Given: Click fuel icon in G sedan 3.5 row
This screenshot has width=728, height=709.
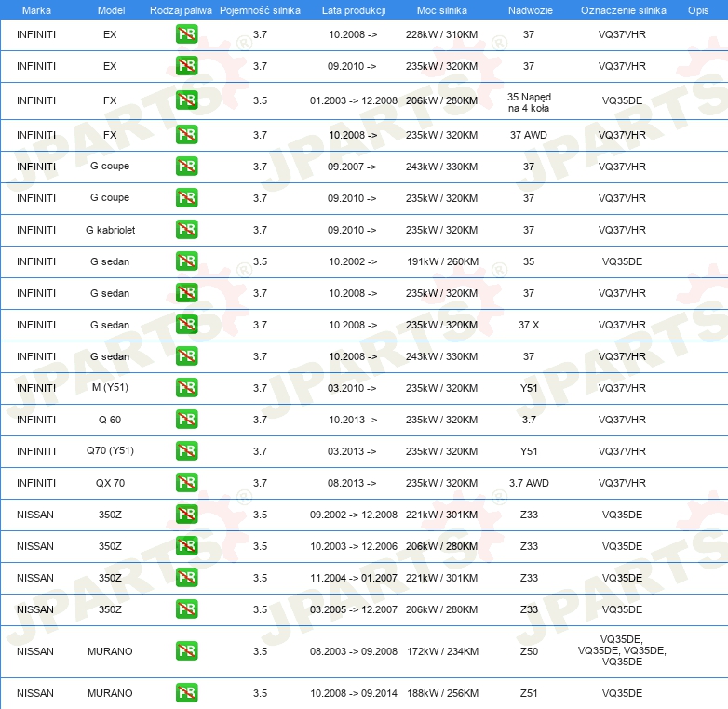Looking at the screenshot, I should coord(186,261).
